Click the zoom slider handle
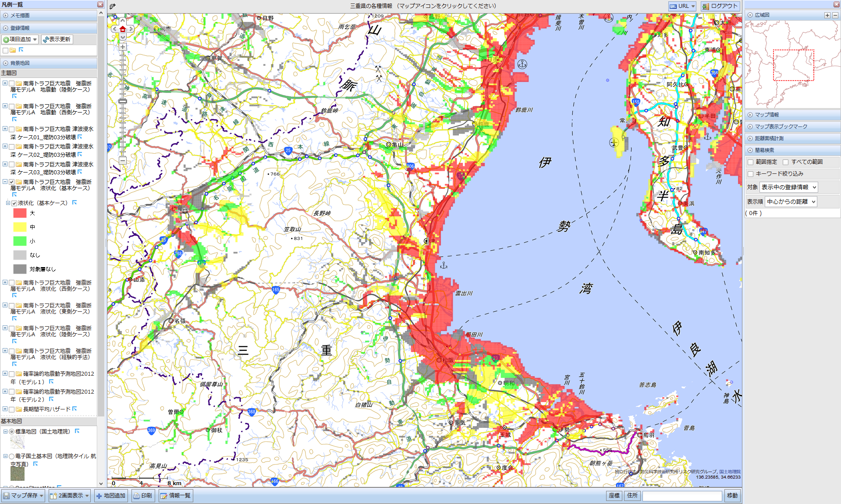Image resolution: width=841 pixels, height=504 pixels. (123, 101)
